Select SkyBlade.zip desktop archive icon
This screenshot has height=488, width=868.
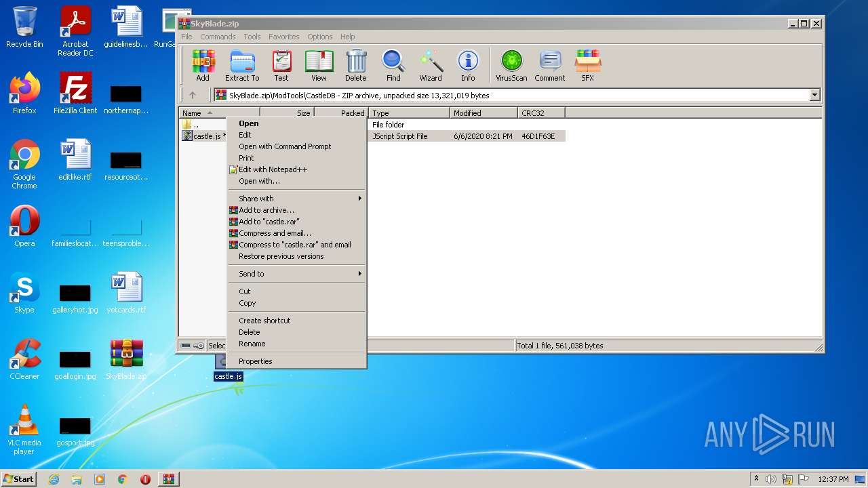(126, 359)
